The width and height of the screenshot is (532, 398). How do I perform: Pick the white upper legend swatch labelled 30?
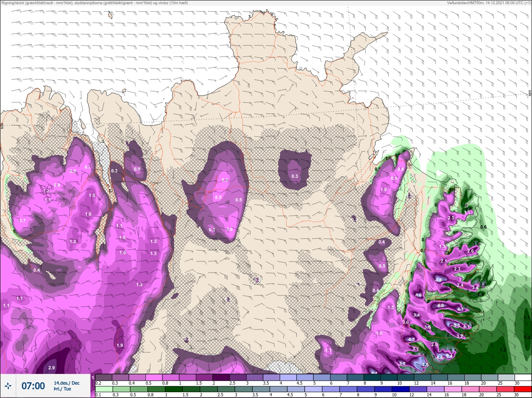pos(523,378)
